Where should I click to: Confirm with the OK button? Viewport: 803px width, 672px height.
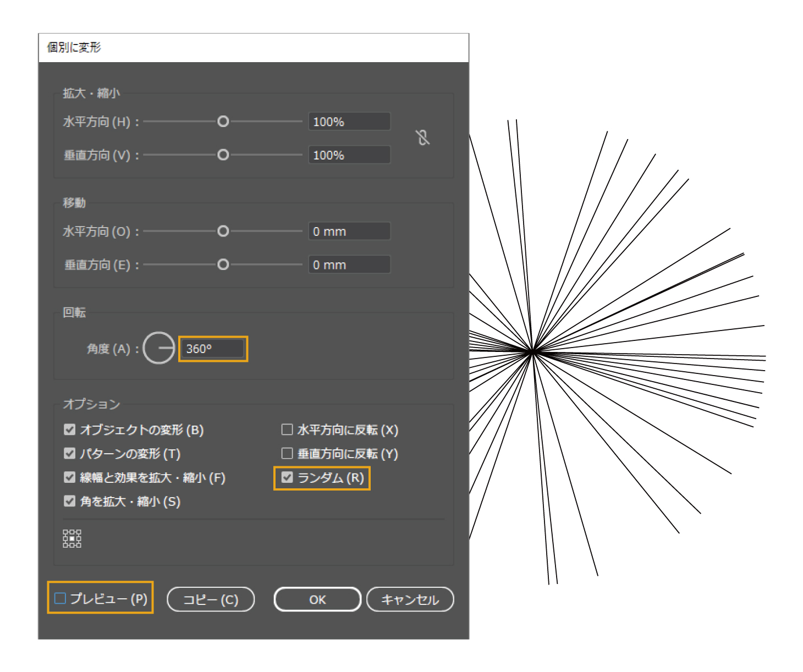(x=317, y=599)
